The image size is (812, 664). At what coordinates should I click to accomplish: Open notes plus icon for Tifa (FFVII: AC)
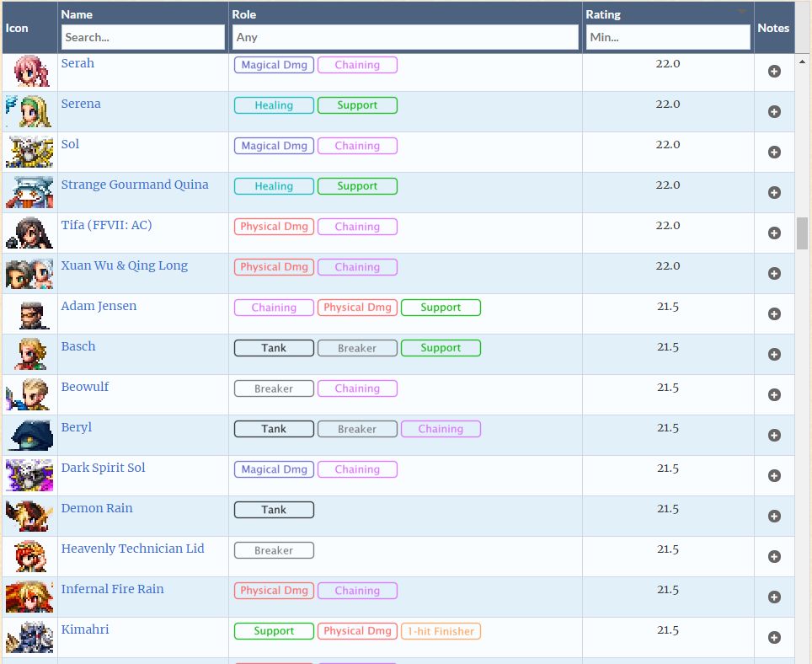(x=774, y=233)
